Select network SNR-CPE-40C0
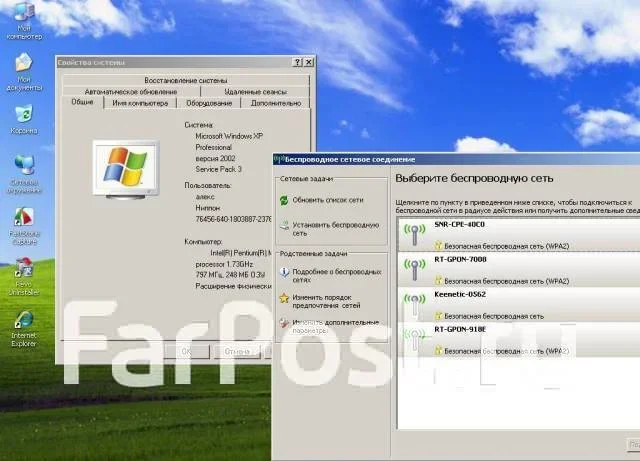The height and width of the screenshot is (461, 640). click(x=519, y=234)
